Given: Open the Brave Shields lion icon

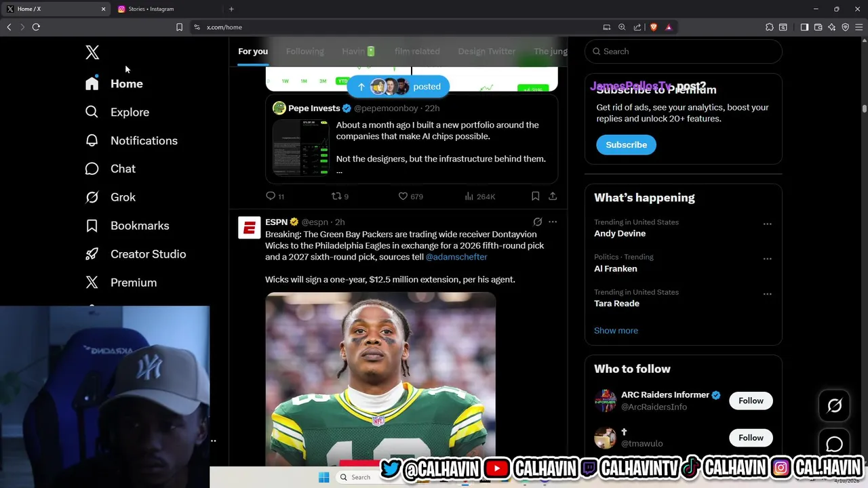Looking at the screenshot, I should 654,27.
